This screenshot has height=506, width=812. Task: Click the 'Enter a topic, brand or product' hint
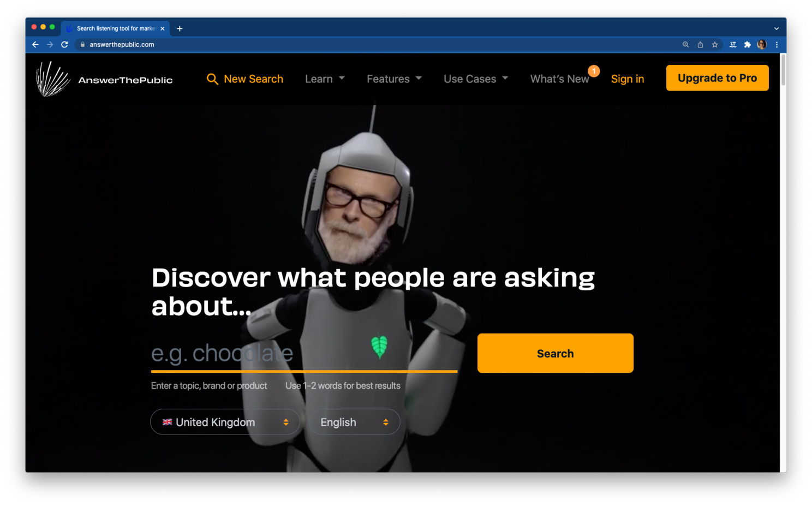[209, 385]
